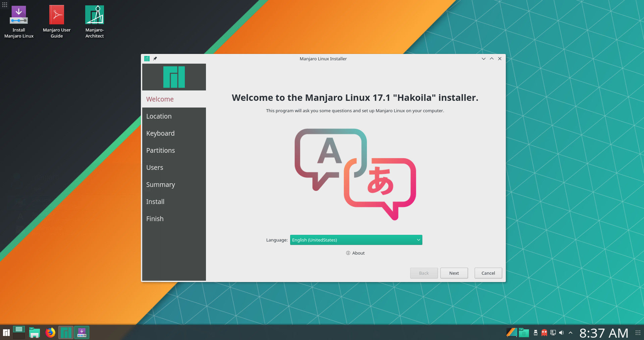This screenshot has height=340, width=644.
Task: Maximize the installer window
Action: coord(492,59)
